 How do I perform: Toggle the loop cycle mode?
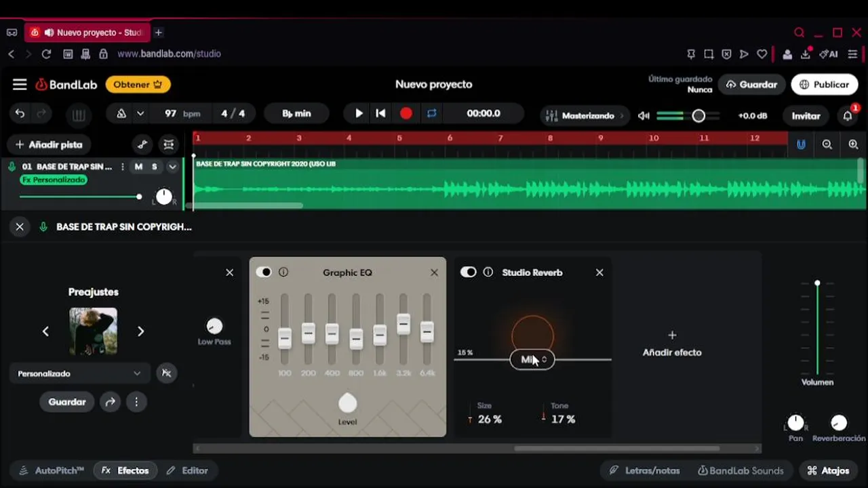[431, 114]
